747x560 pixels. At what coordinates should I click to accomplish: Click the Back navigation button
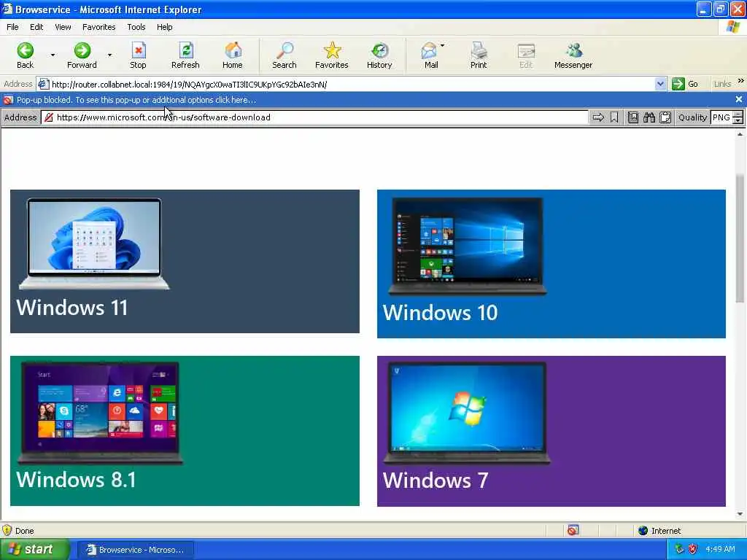(26, 55)
